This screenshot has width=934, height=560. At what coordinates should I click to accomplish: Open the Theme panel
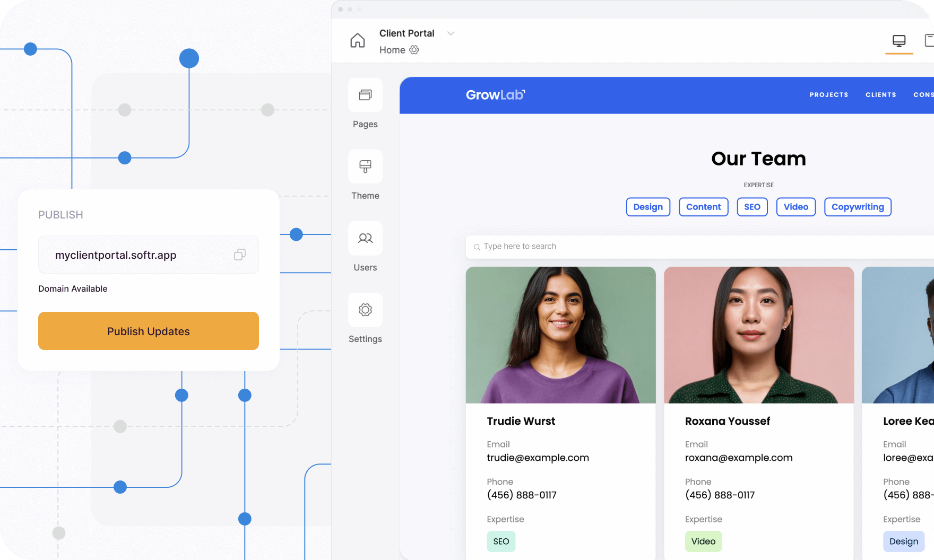tap(365, 167)
